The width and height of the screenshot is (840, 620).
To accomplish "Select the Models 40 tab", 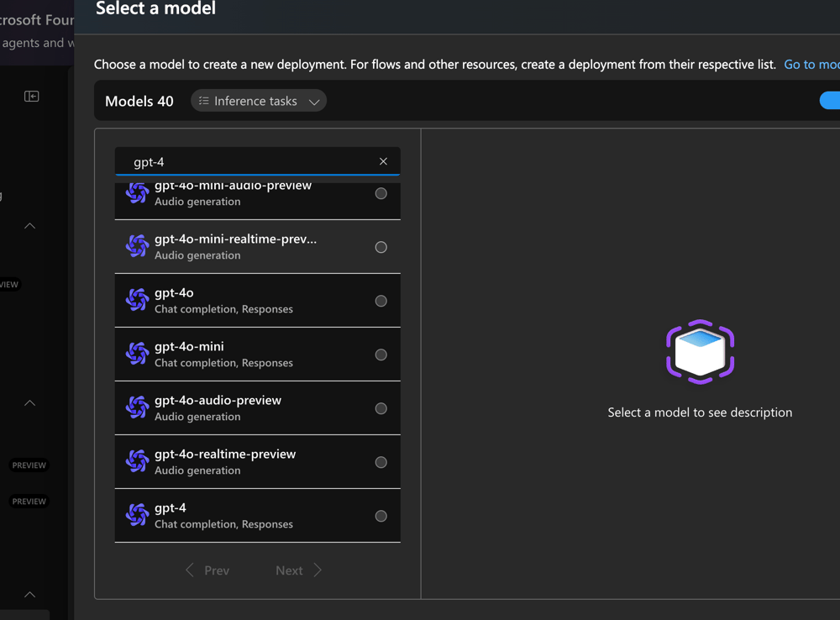I will (139, 101).
